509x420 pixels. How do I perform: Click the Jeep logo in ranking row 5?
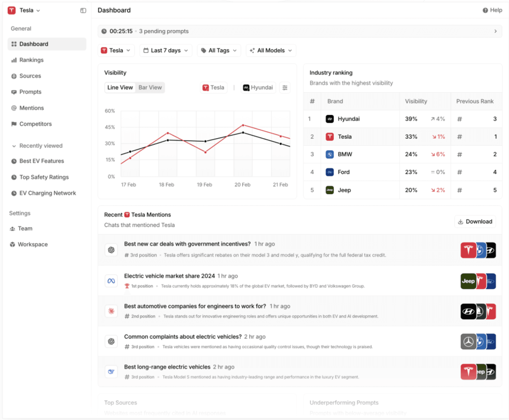click(x=329, y=190)
